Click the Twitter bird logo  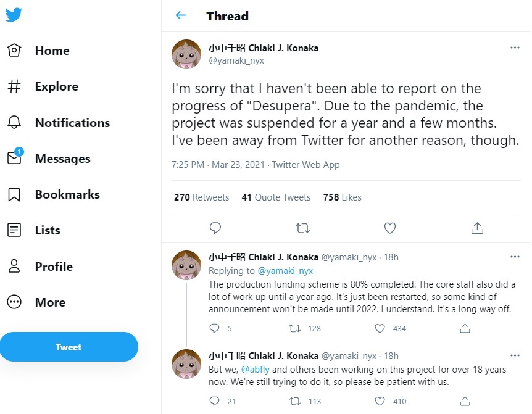(14, 15)
